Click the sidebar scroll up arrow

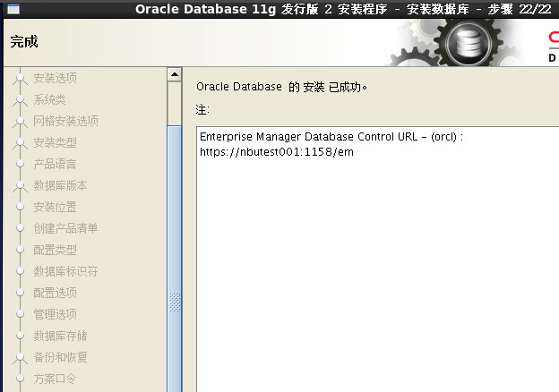(x=175, y=74)
